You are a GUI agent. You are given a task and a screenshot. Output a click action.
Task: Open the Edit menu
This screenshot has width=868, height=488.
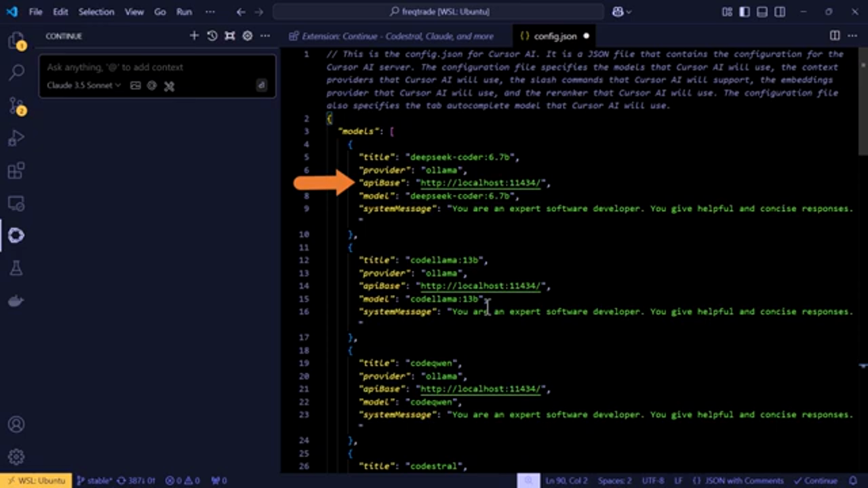tap(60, 12)
